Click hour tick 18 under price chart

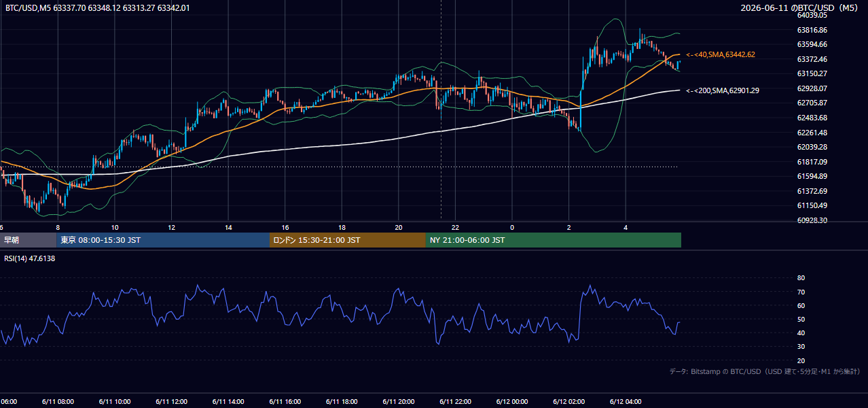coord(342,228)
